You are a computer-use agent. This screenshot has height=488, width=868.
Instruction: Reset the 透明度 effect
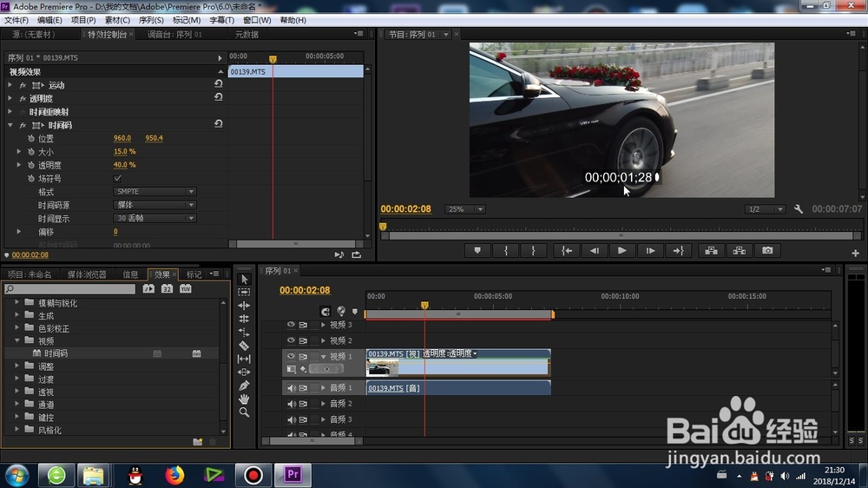[218, 97]
